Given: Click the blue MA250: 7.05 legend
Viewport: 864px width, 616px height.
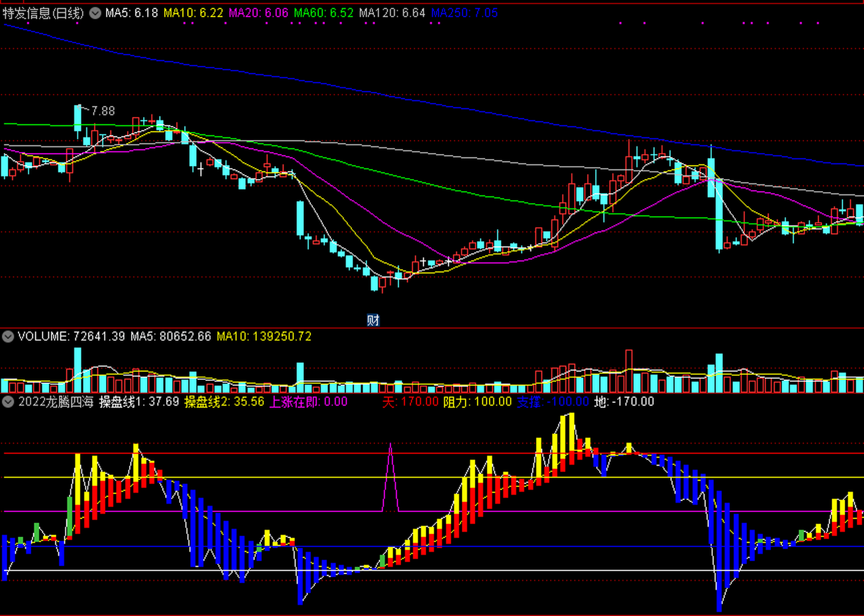Looking at the screenshot, I should [x=464, y=13].
